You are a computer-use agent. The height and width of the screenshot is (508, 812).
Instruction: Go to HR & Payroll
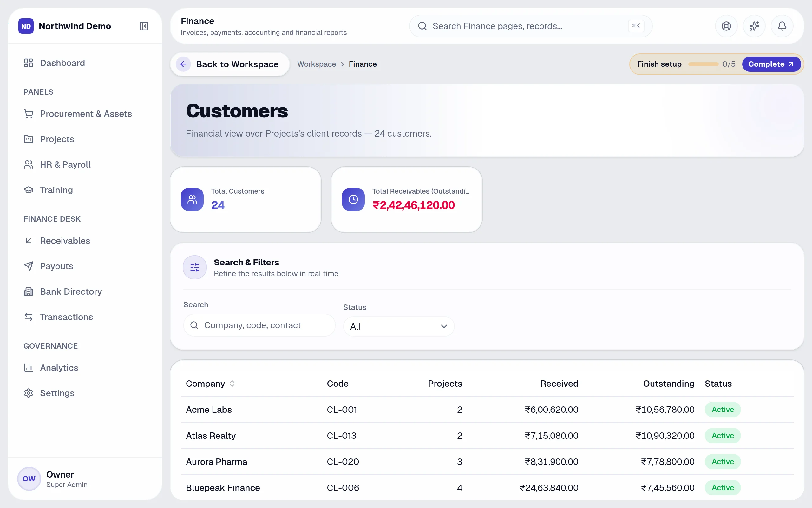point(85,165)
